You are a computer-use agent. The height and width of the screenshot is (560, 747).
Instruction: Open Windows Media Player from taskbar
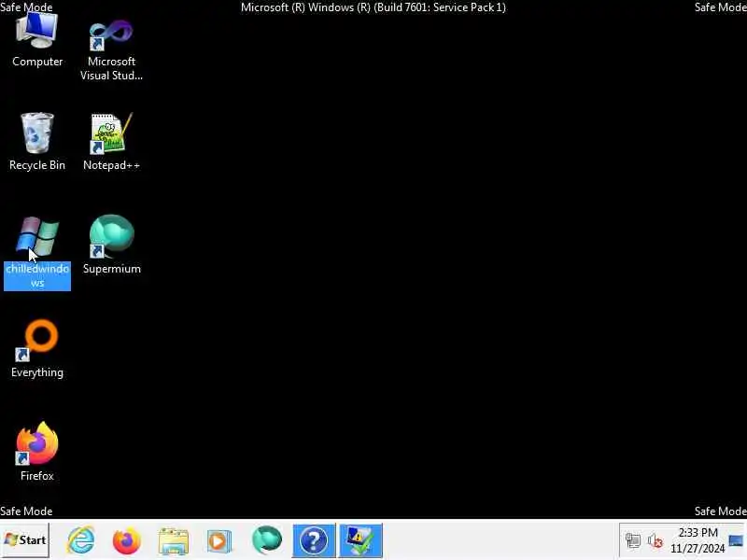coord(219,541)
